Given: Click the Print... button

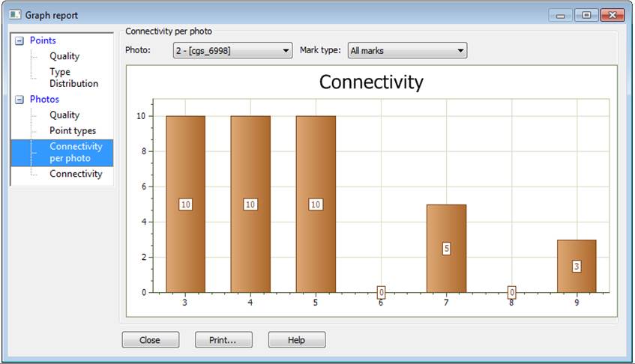Looking at the screenshot, I should click(223, 340).
